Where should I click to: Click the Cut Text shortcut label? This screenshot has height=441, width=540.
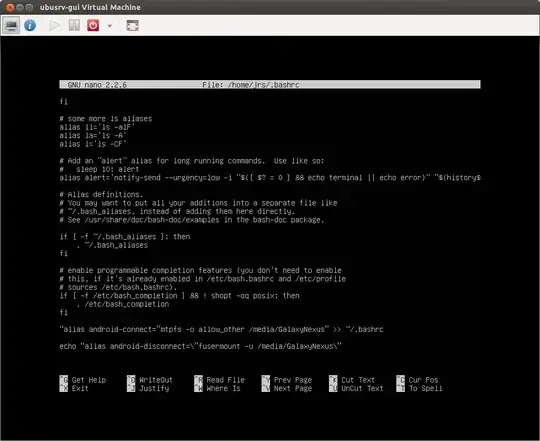(358, 380)
